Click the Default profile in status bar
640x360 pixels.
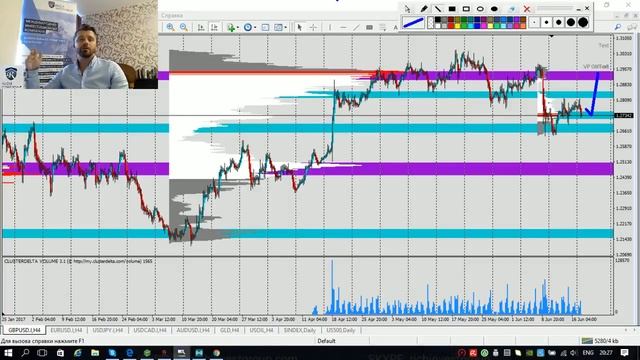point(326,341)
